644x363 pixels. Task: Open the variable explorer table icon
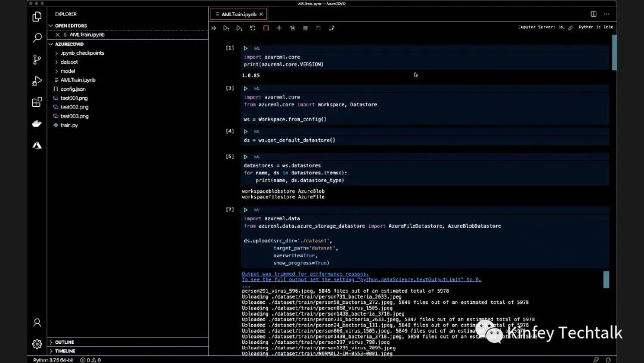coord(305,28)
